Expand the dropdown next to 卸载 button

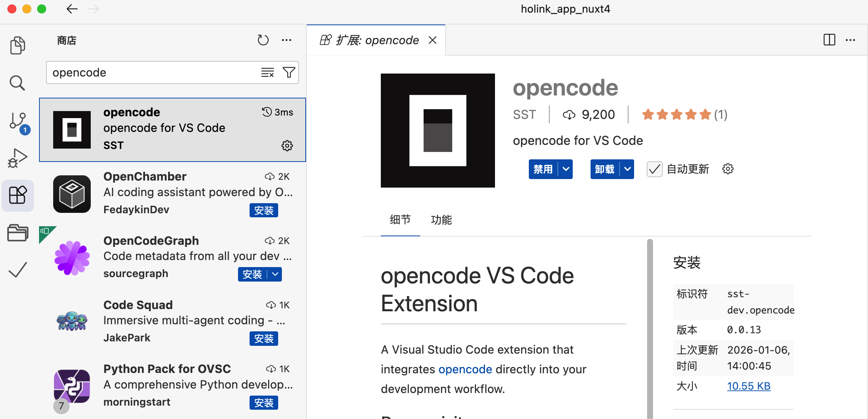coord(627,169)
